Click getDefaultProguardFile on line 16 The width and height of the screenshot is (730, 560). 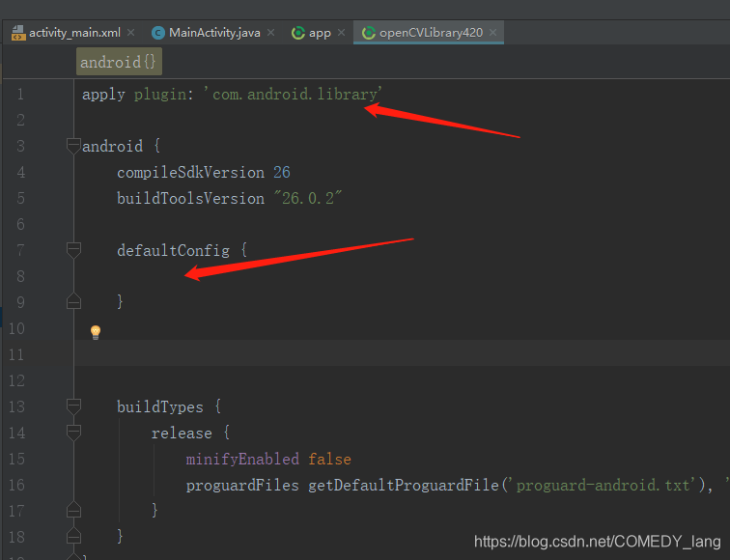pos(404,486)
